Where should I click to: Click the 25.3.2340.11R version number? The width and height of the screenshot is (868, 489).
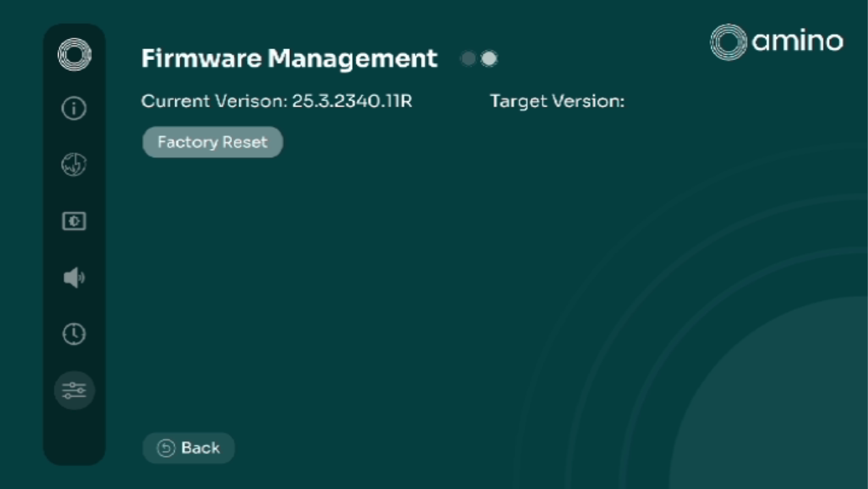352,102
